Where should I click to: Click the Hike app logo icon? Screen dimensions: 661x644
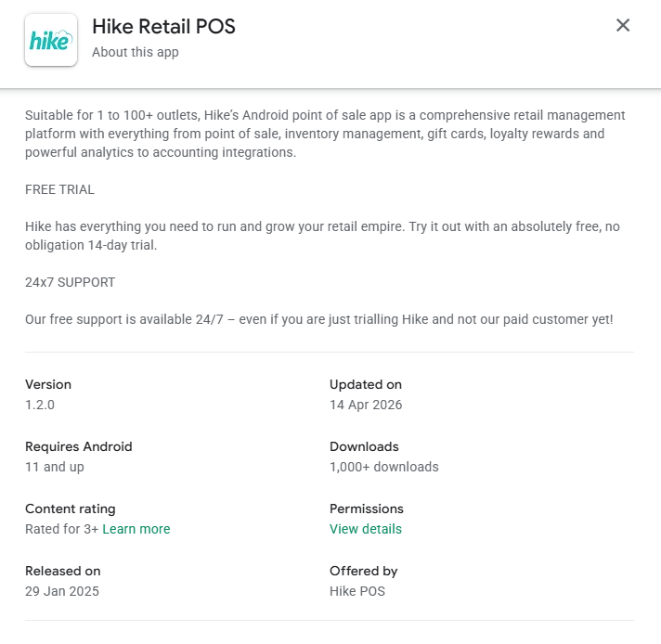tap(51, 40)
